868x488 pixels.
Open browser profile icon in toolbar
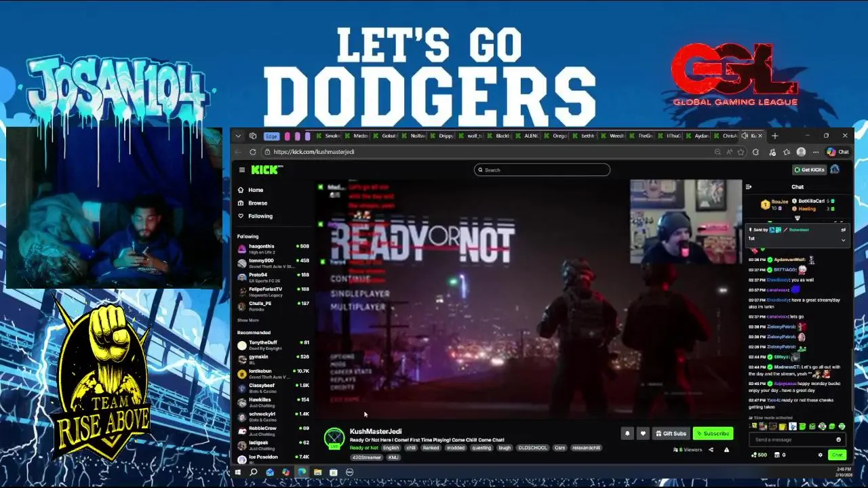801,152
